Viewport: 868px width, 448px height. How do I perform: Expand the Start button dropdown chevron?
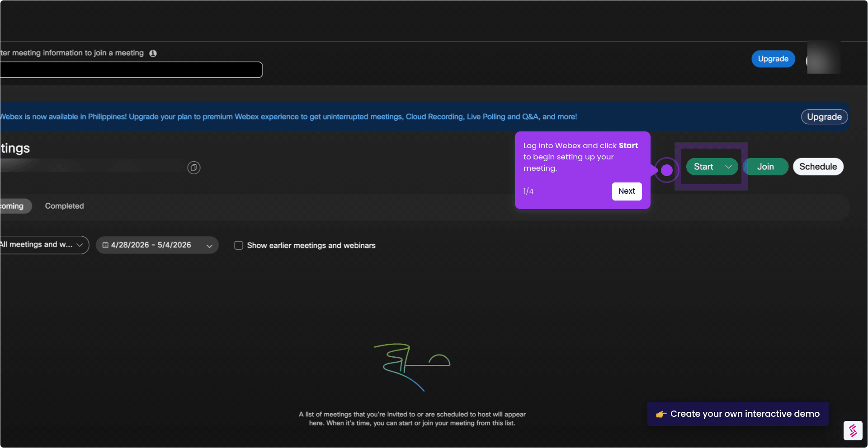[x=728, y=167]
